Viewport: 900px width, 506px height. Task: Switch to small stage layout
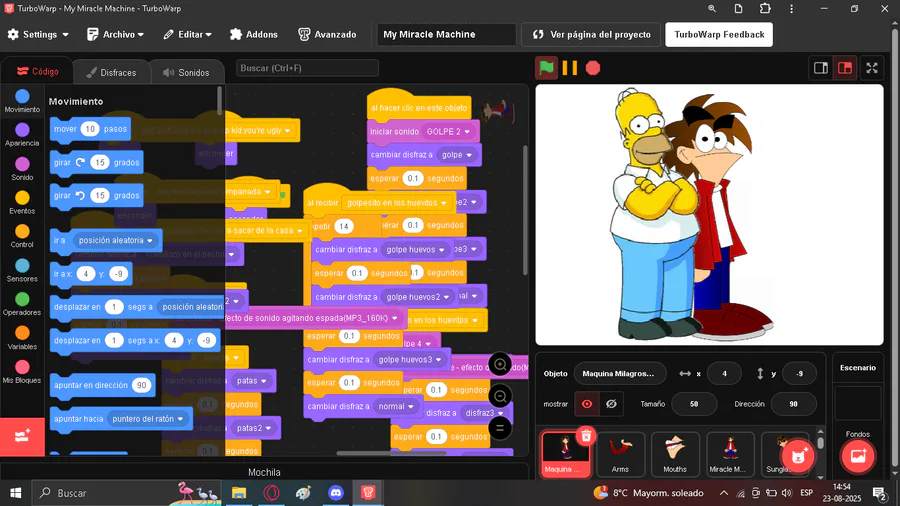click(821, 68)
